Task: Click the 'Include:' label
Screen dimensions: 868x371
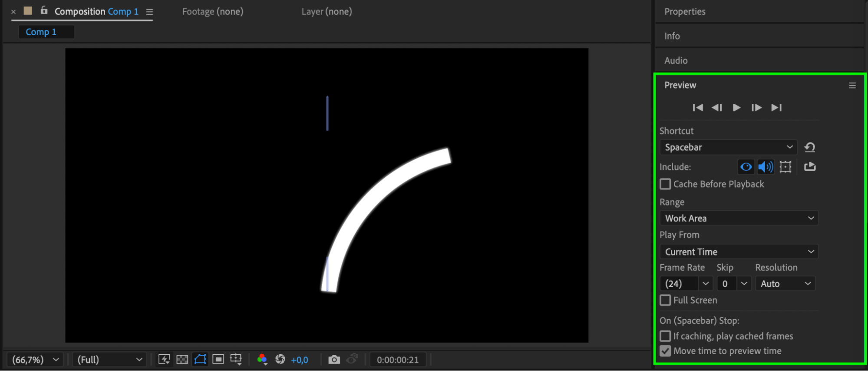Action: 675,167
